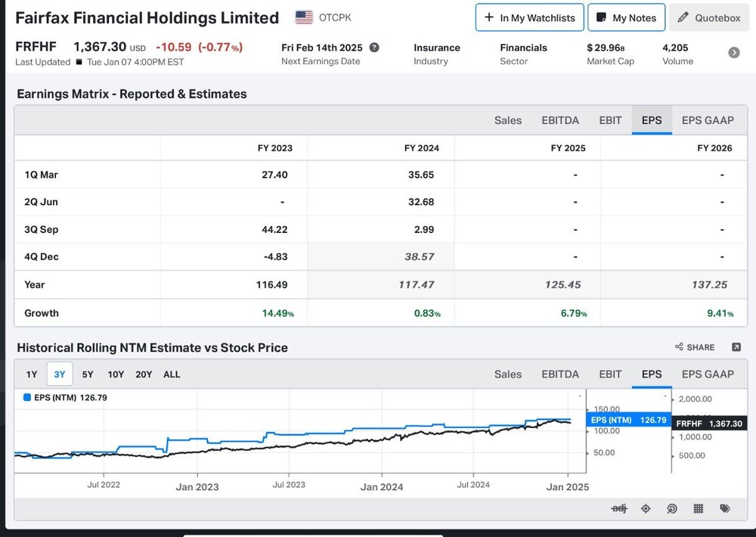The image size is (756, 537).
Task: Open the In My Watchlists menu
Action: (529, 18)
